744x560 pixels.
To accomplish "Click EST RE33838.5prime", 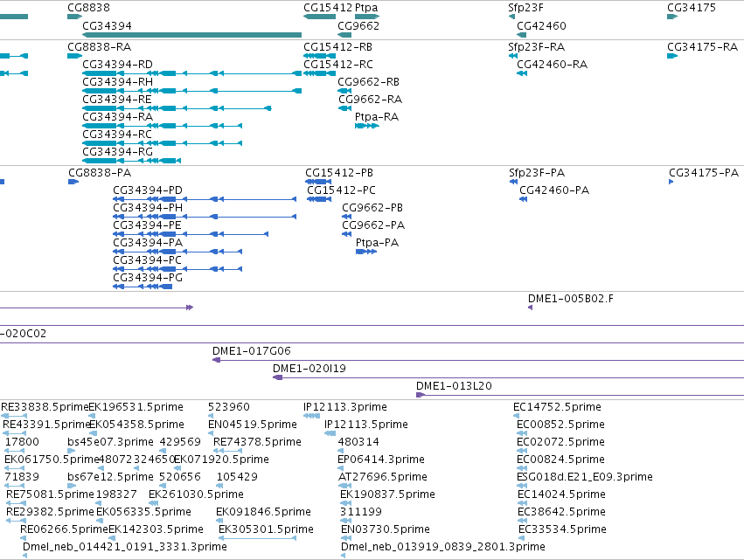I will click(x=45, y=407).
